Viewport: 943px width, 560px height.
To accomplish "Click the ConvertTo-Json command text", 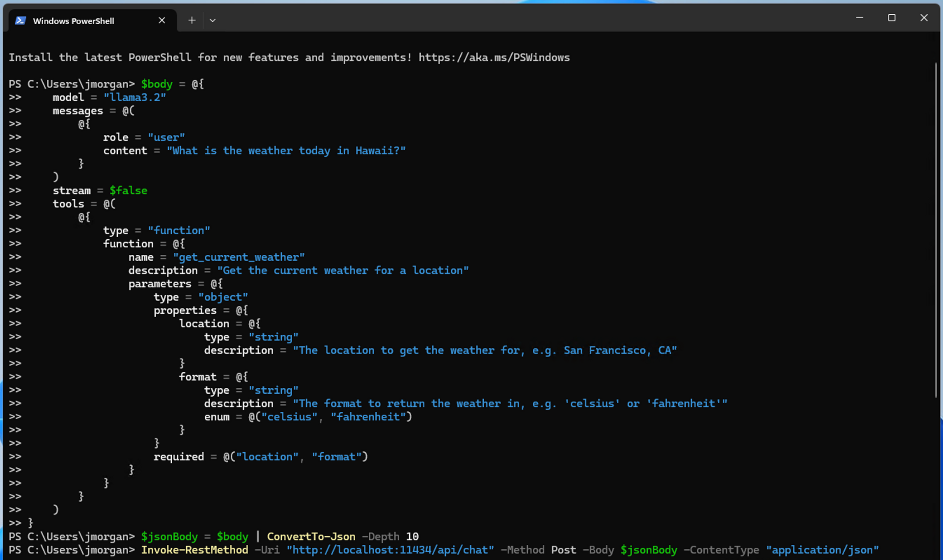I will (x=311, y=536).
